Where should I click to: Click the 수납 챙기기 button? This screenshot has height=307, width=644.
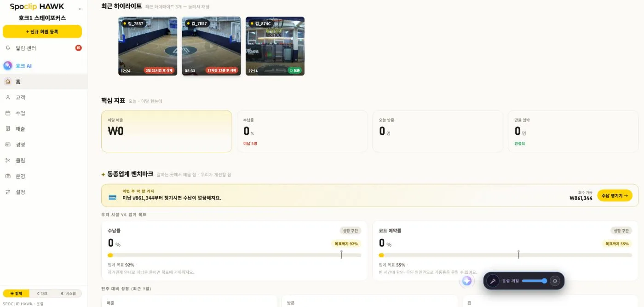tap(615, 196)
